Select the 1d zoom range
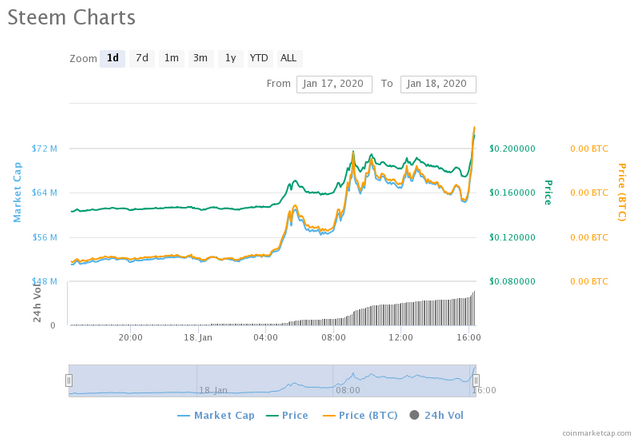 tap(112, 58)
